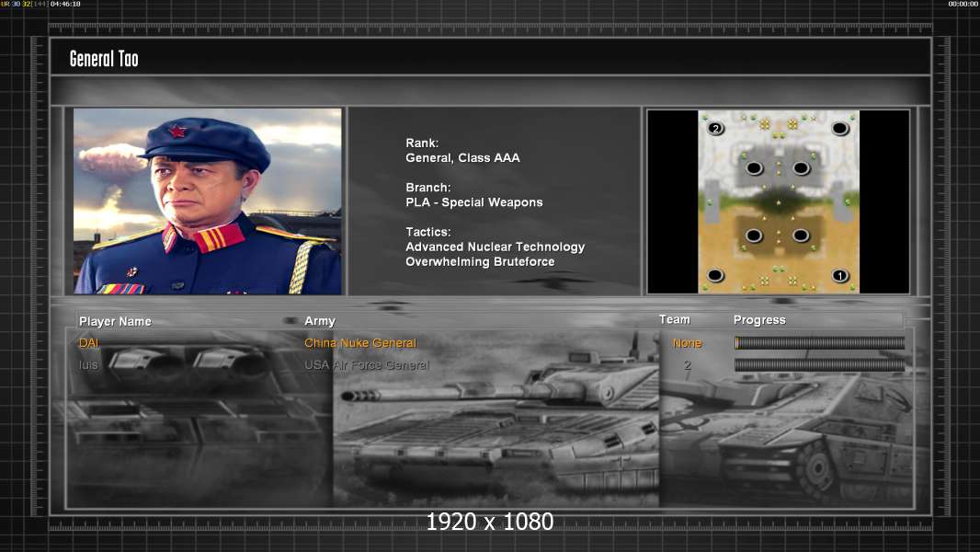Click the 'Team' column header
980x552 pixels.
point(675,319)
